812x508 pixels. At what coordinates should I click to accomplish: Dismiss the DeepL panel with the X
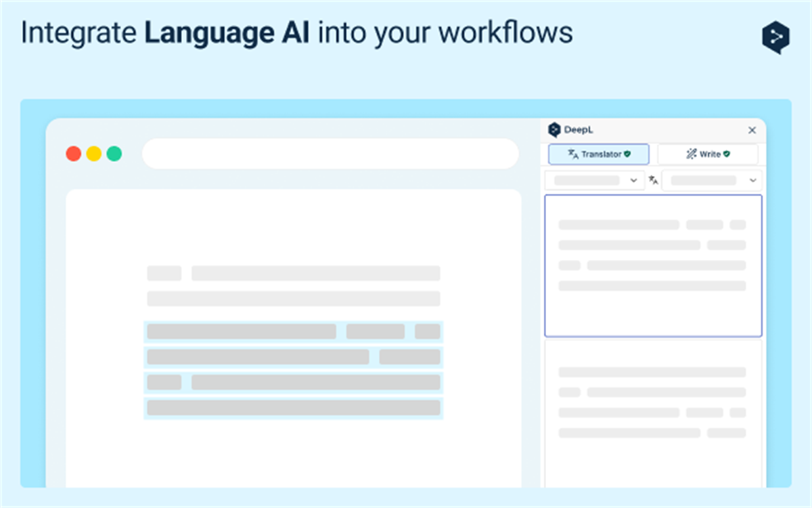(751, 130)
